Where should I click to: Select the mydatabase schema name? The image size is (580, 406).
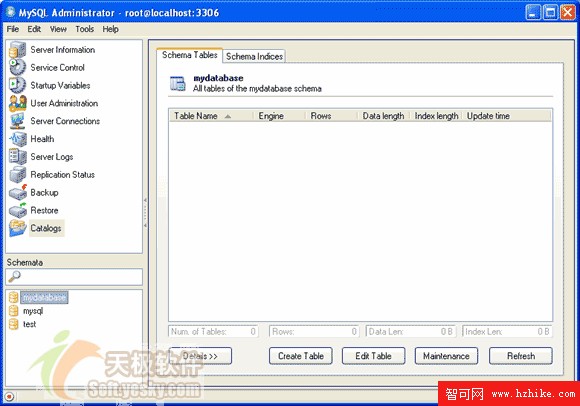point(44,297)
